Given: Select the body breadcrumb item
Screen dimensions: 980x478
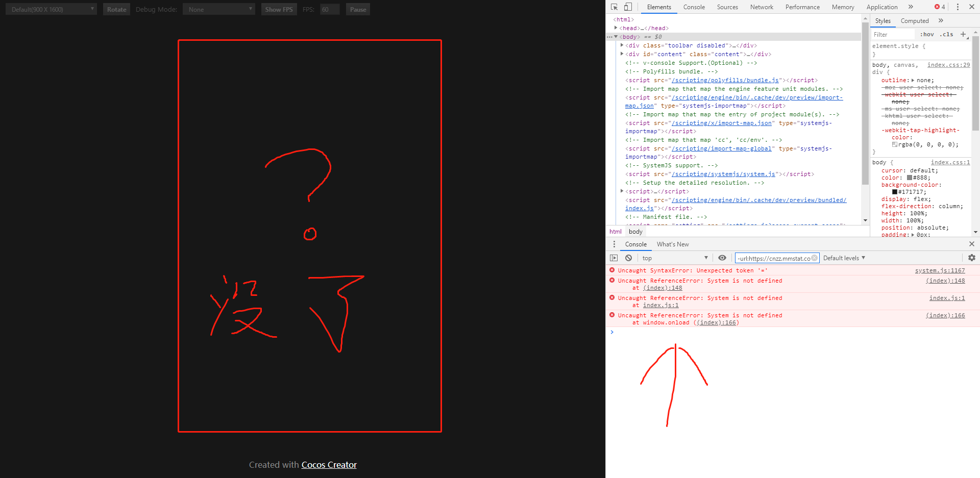Looking at the screenshot, I should point(635,232).
